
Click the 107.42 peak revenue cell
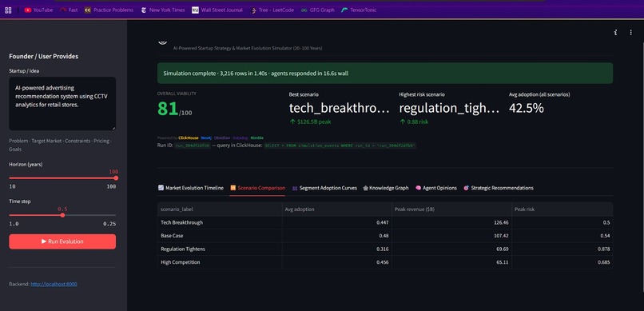(x=451, y=236)
